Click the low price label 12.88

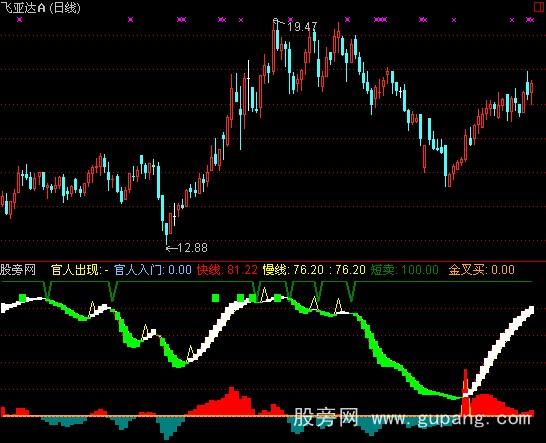pyautogui.click(x=192, y=248)
